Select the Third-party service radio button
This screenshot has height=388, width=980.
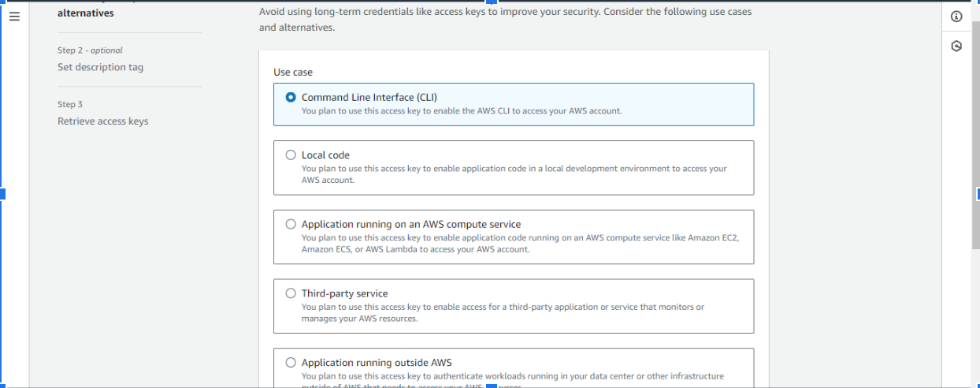[x=291, y=293]
